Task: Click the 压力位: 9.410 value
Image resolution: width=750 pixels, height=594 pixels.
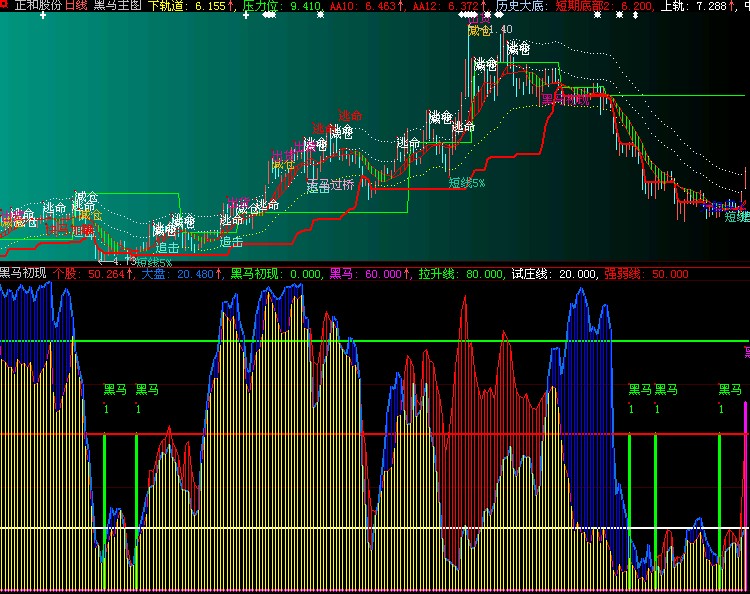Action: [x=282, y=6]
